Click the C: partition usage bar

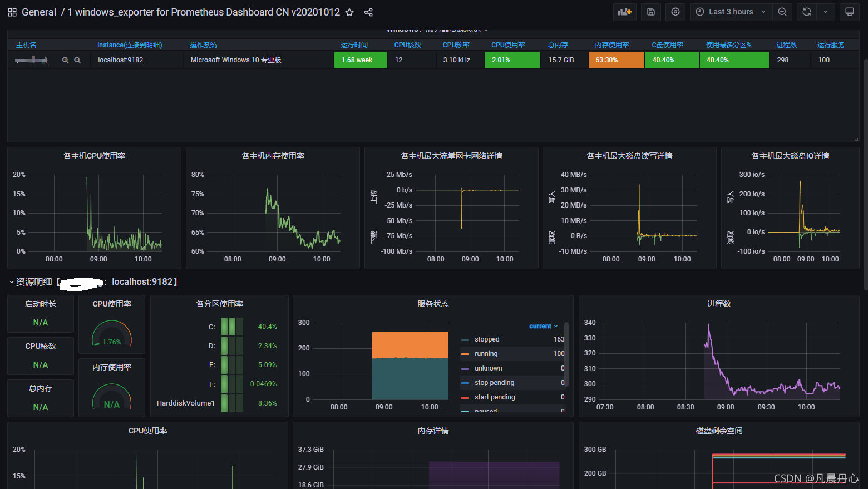pyautogui.click(x=232, y=327)
